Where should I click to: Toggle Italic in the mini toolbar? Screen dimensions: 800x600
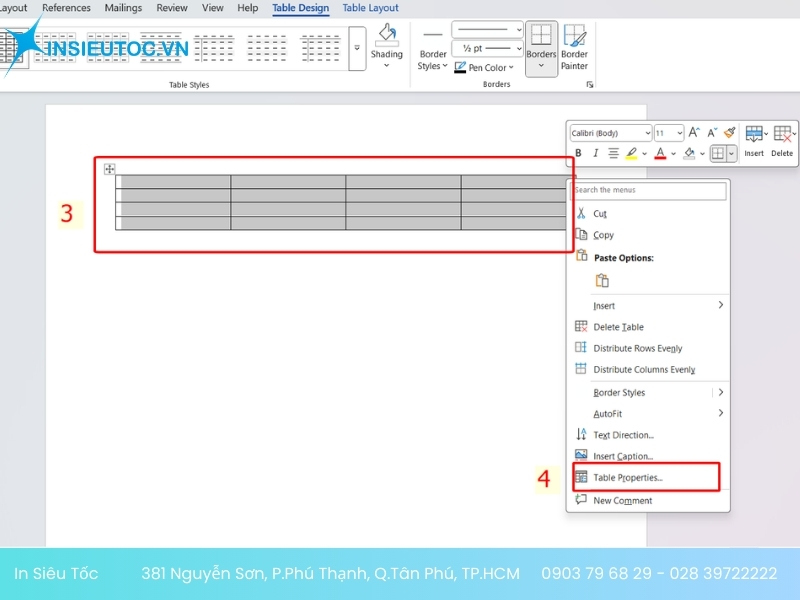tap(596, 154)
